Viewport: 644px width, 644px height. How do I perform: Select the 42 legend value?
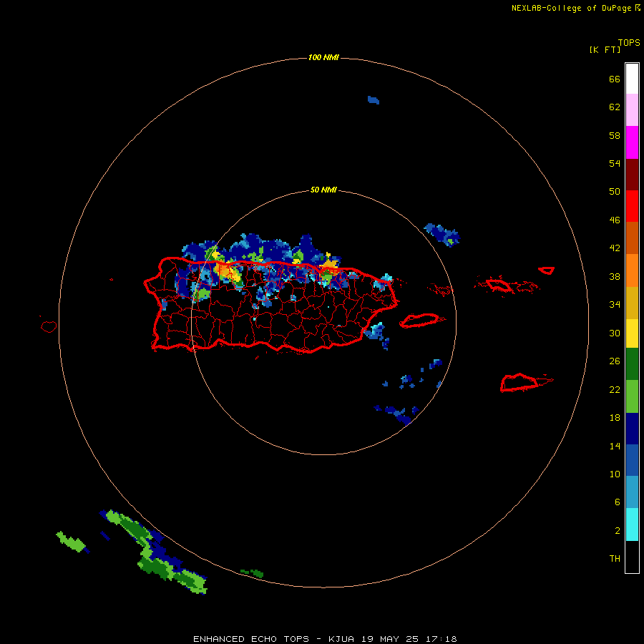click(615, 248)
